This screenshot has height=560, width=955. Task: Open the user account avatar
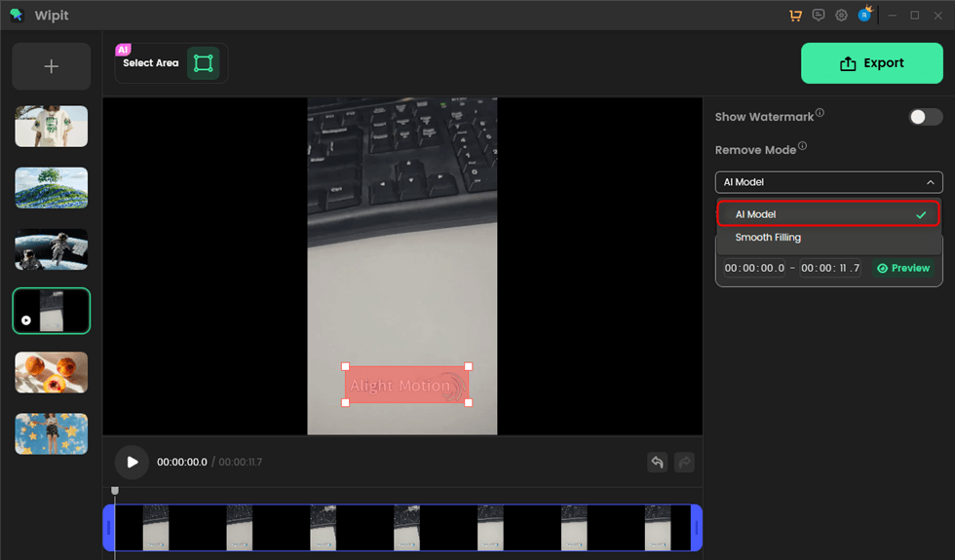pos(864,16)
